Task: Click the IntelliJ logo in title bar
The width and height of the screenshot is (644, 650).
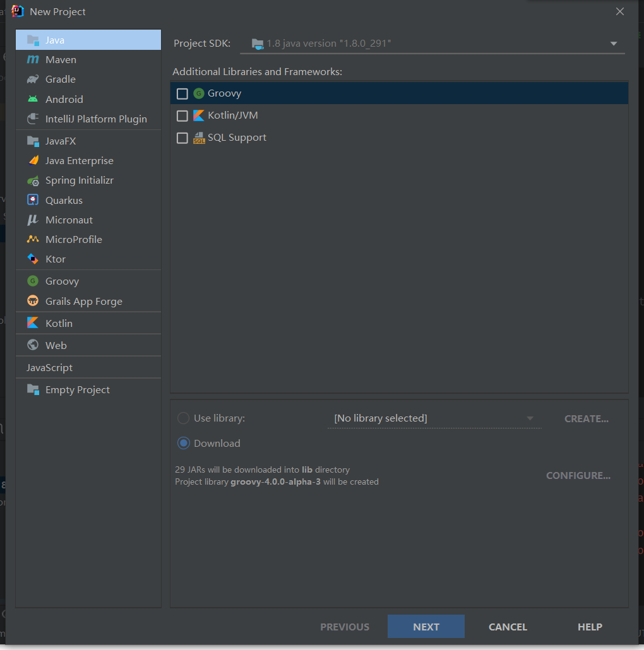Action: tap(18, 11)
